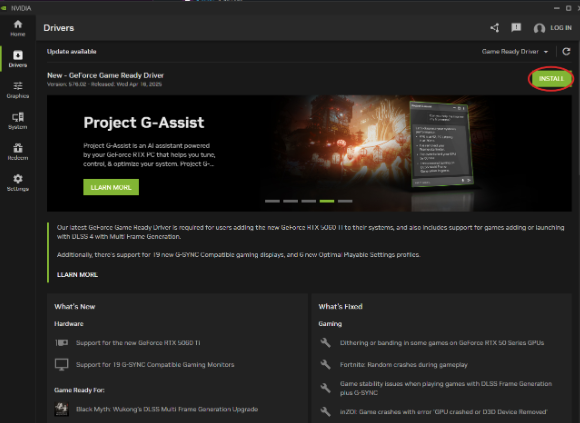Click the 'What's New' heading
Image resolution: width=580 pixels, height=423 pixels.
[x=75, y=307]
